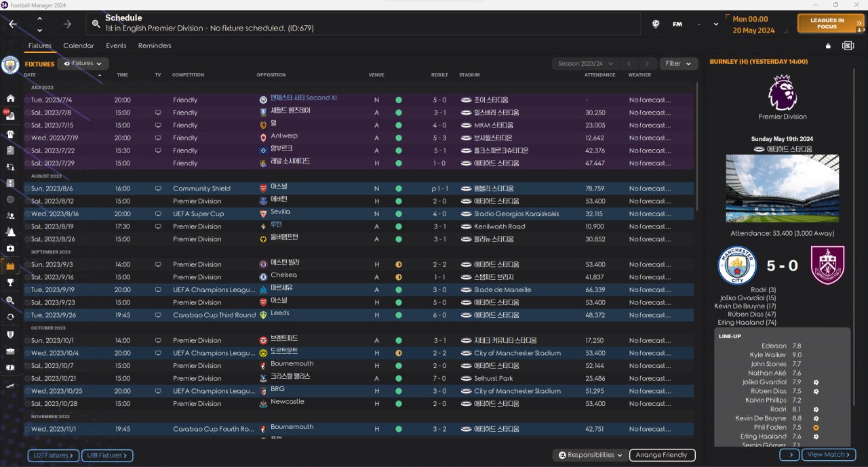
Task: Open U21 Fixtures
Action: 53,455
